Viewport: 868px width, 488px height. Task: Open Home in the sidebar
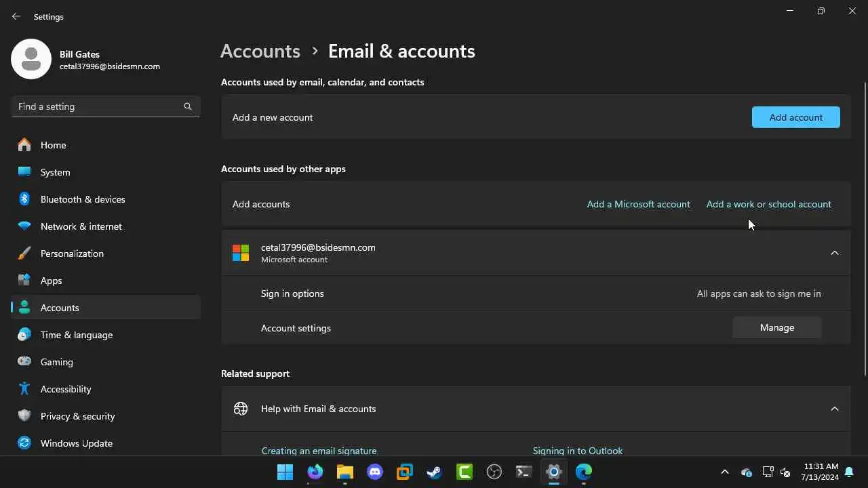106,145
